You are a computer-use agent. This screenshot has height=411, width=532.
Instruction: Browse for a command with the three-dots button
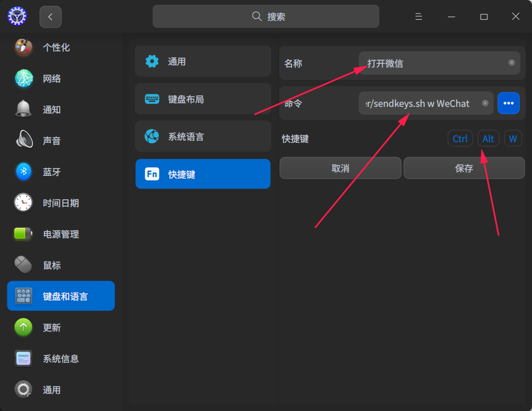(508, 103)
